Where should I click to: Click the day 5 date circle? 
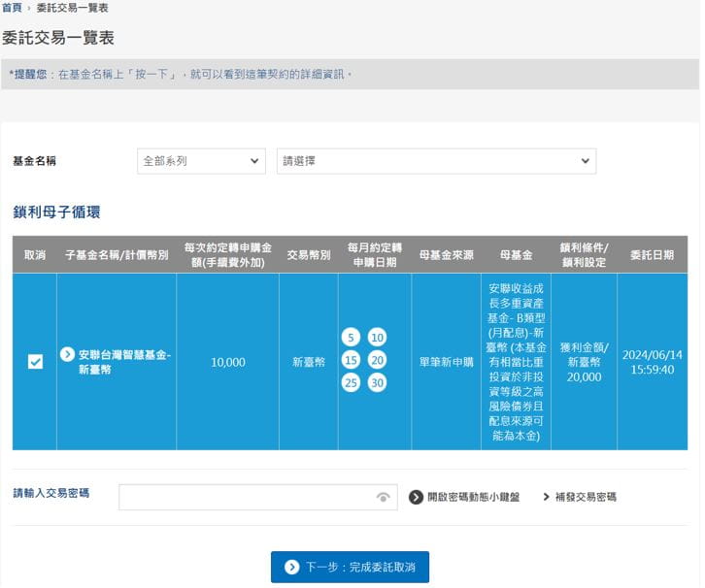tap(352, 338)
